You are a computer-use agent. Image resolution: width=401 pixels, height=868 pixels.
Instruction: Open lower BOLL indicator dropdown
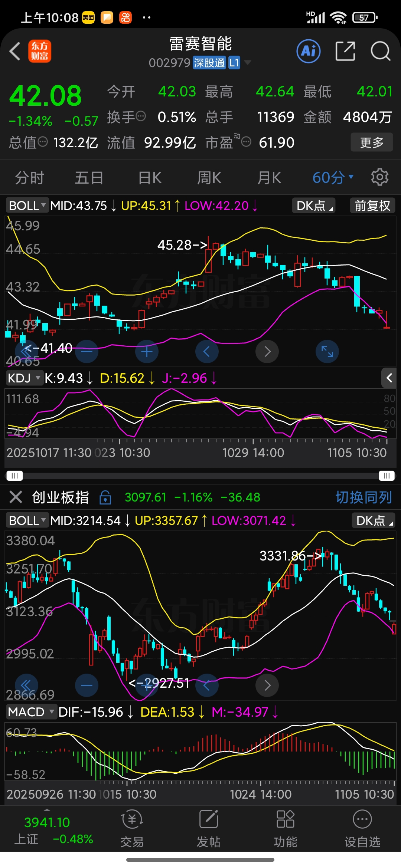pos(27,520)
